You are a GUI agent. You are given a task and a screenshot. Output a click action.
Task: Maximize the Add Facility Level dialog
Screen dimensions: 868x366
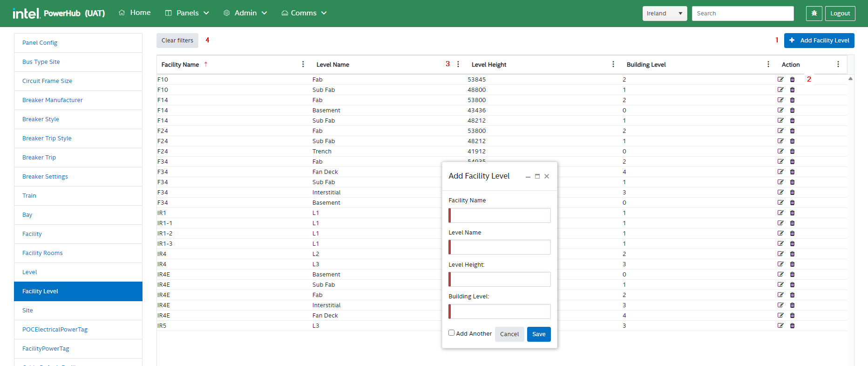(537, 176)
